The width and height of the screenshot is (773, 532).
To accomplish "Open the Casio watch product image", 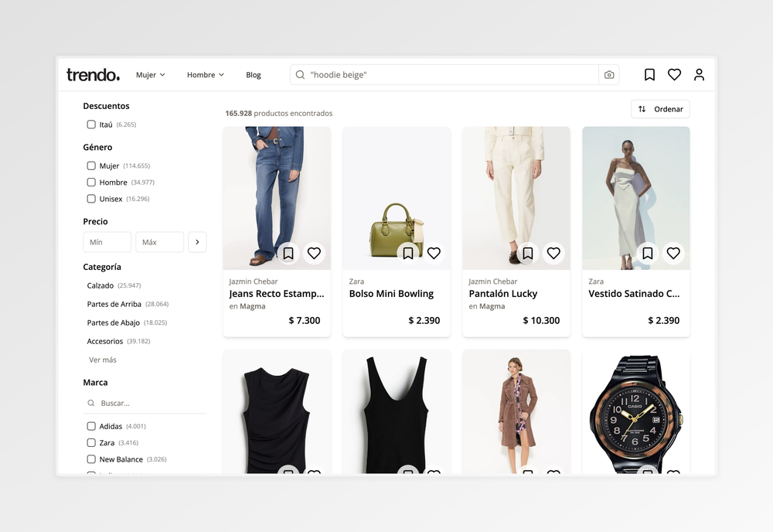I will pyautogui.click(x=636, y=411).
